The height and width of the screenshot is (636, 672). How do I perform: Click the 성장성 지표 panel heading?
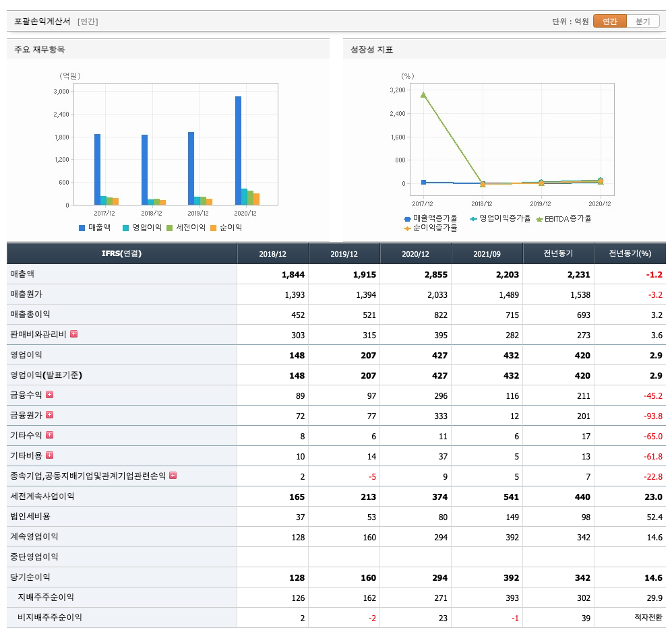point(371,49)
